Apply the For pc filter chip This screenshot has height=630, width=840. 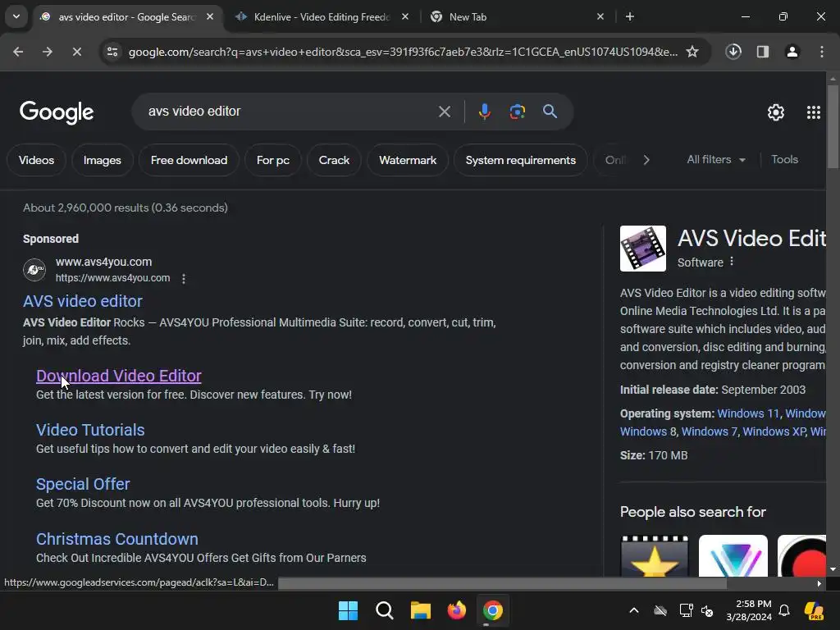pos(272,160)
